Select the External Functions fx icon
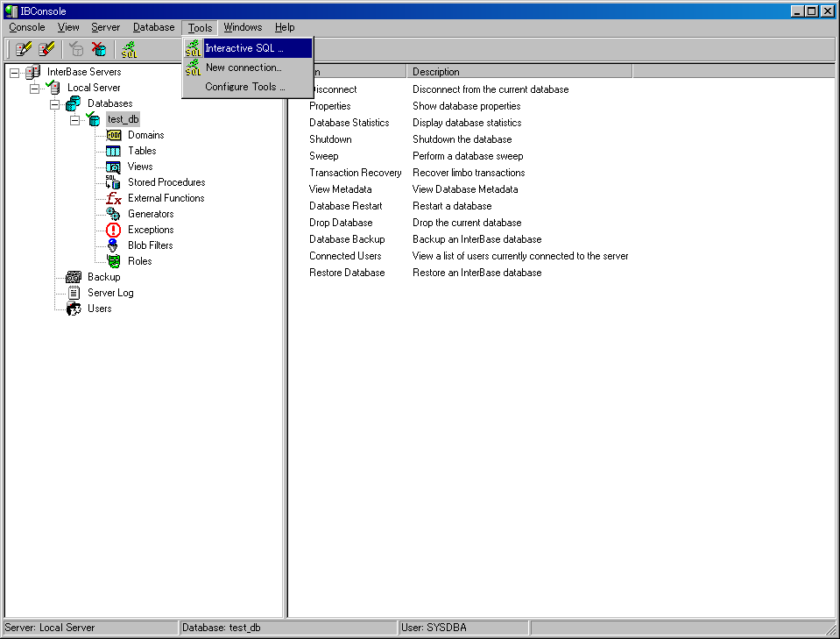 point(113,198)
